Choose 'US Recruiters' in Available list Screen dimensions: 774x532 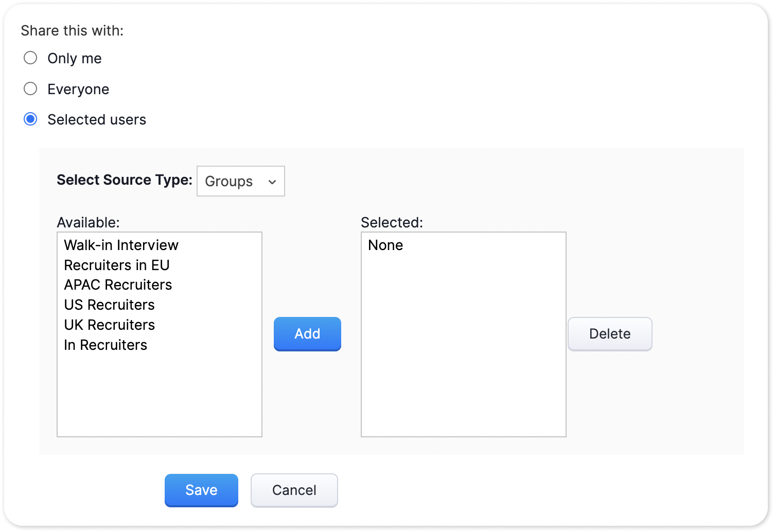pyautogui.click(x=109, y=305)
